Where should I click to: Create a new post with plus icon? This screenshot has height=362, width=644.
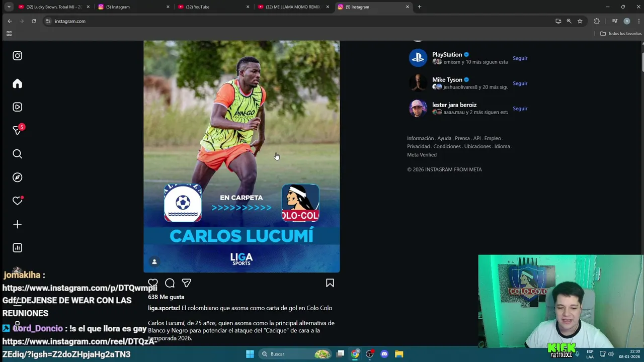point(17,224)
